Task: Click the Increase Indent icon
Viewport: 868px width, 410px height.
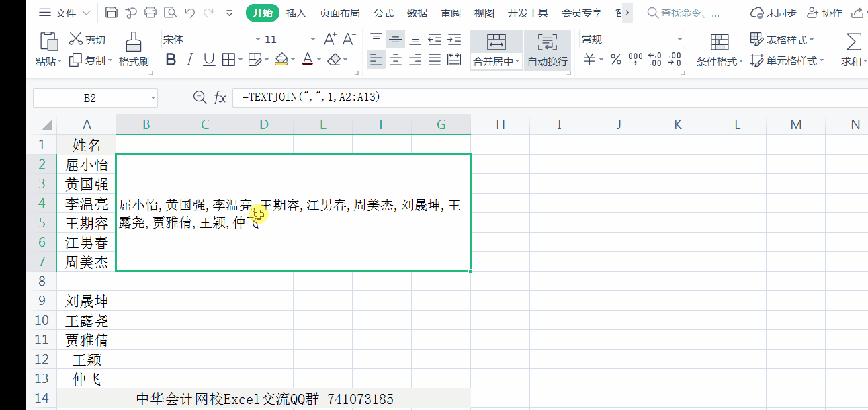Action: [454, 40]
